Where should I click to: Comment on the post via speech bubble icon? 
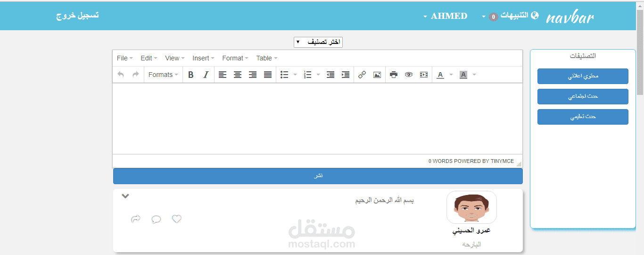(157, 219)
